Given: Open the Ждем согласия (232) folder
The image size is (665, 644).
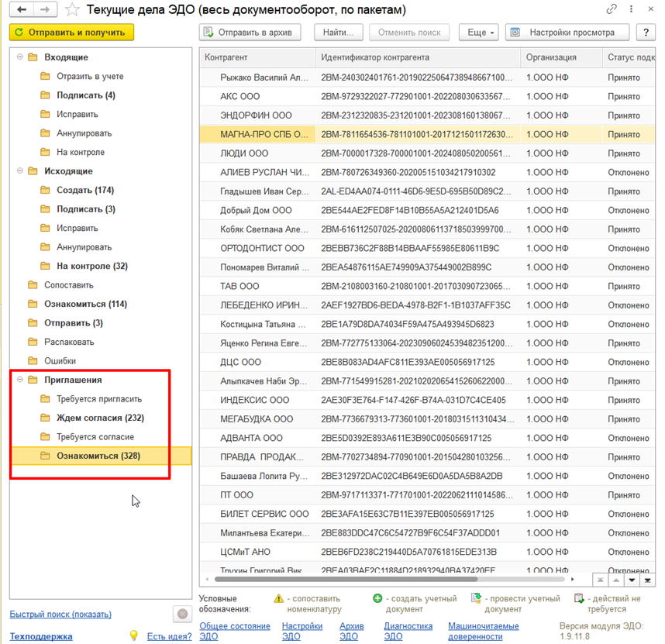Looking at the screenshot, I should click(100, 418).
